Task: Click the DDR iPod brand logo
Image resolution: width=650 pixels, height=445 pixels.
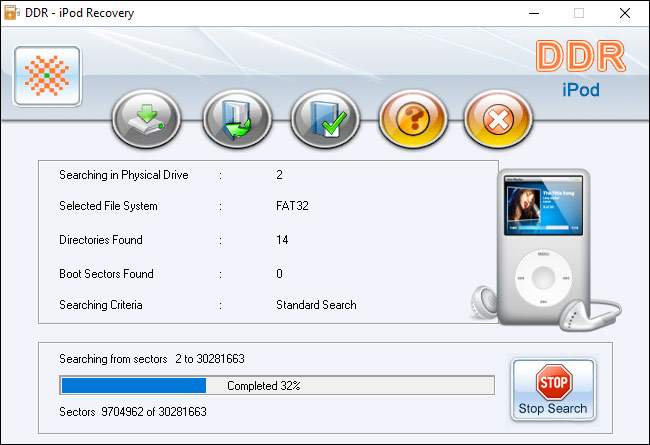Action: 580,68
